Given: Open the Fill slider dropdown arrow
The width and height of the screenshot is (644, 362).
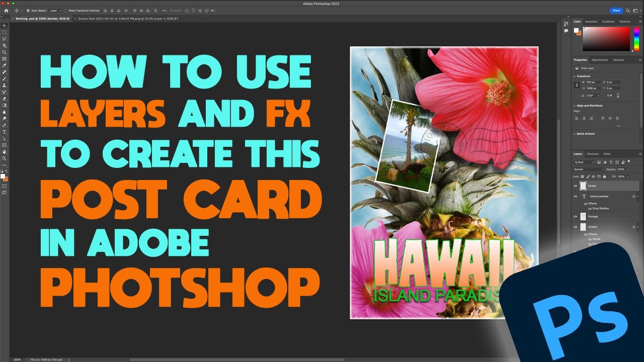Looking at the screenshot, I should 628,176.
